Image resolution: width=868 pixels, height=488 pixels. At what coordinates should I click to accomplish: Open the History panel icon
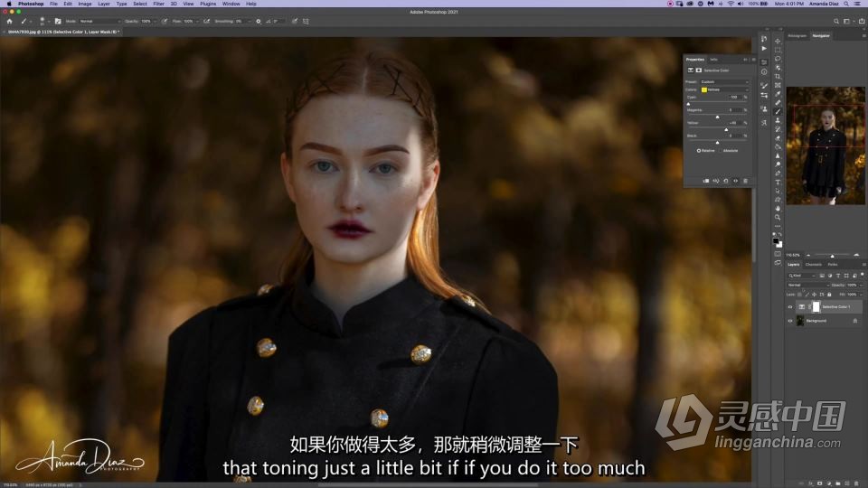point(764,39)
